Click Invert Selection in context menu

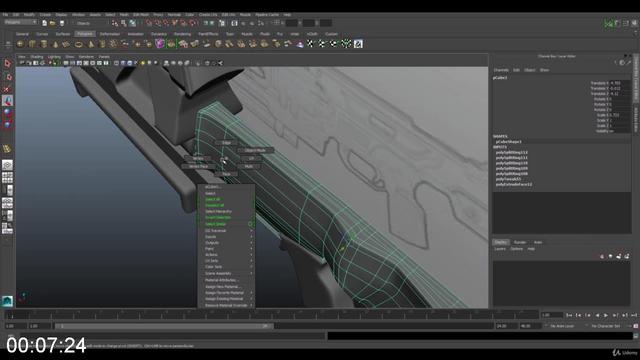coord(218,218)
